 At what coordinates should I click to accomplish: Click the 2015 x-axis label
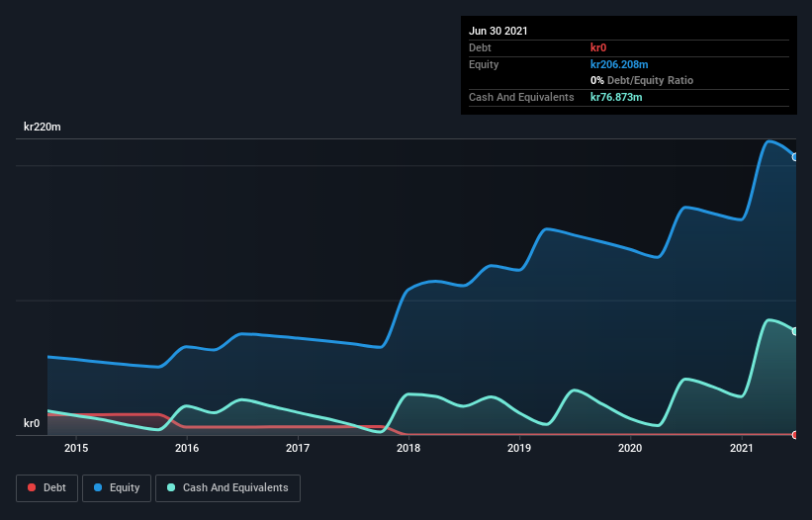(x=76, y=448)
